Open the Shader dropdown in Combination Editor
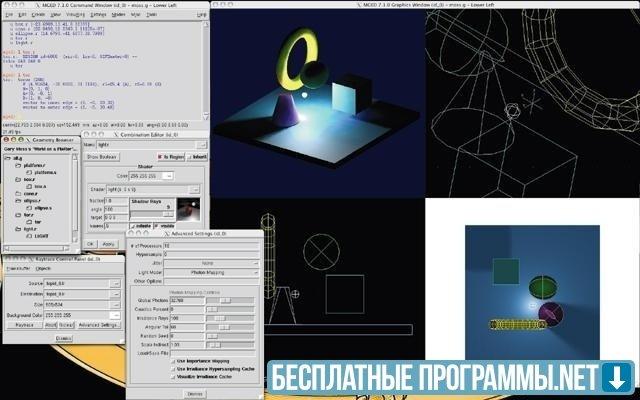 (x=197, y=189)
